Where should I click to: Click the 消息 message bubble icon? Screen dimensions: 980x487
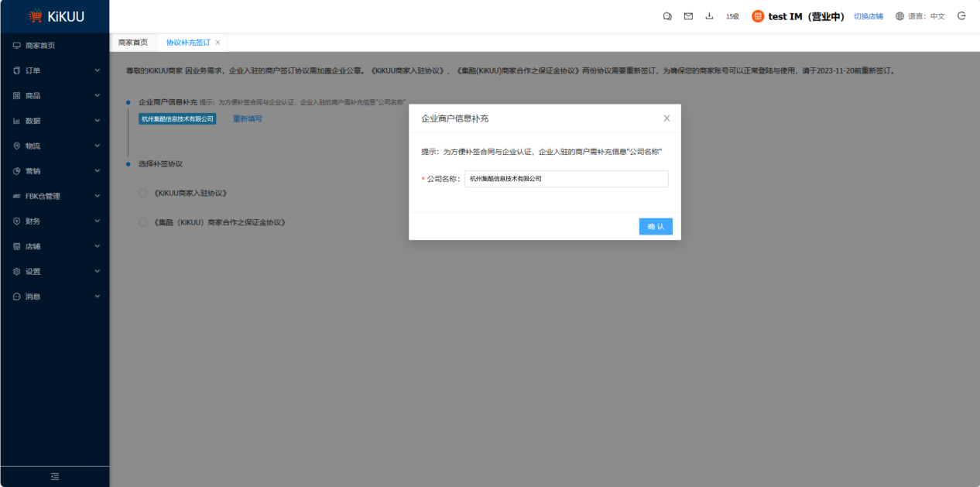coord(17,297)
